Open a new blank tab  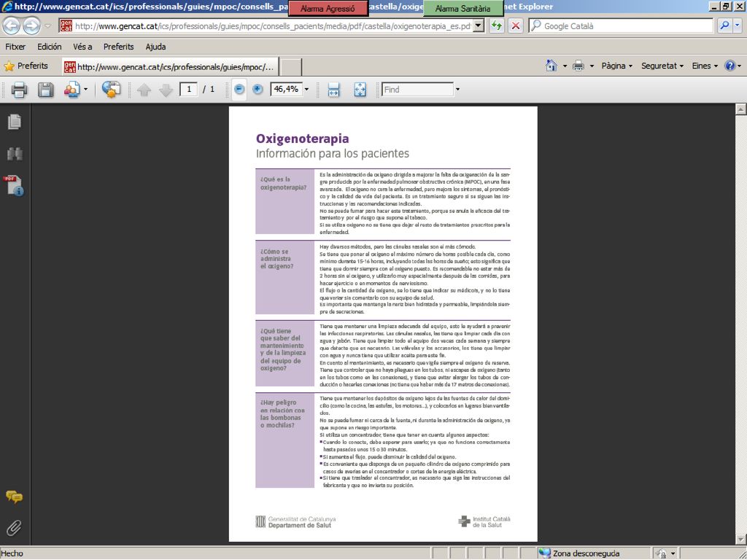pyautogui.click(x=290, y=67)
